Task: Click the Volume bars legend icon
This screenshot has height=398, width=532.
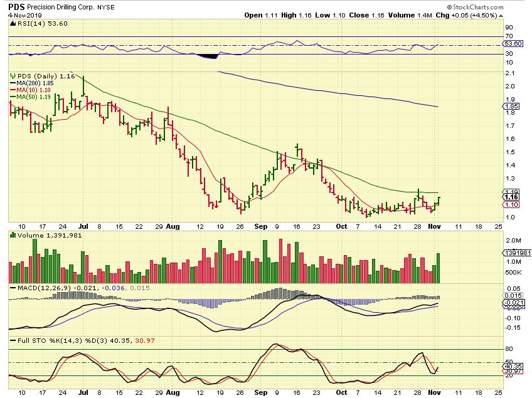Action: [13, 235]
